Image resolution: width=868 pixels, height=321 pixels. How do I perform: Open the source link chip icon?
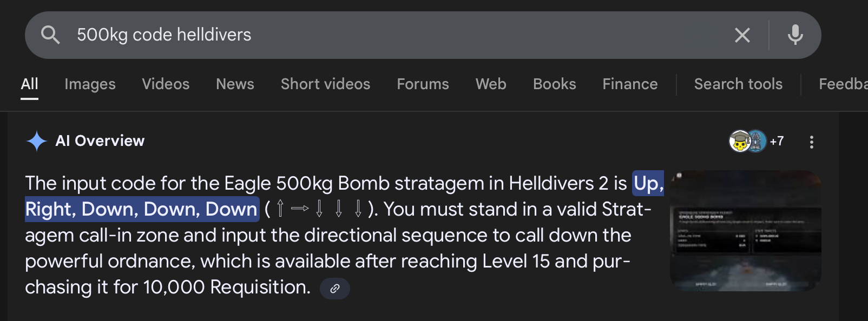(x=335, y=288)
